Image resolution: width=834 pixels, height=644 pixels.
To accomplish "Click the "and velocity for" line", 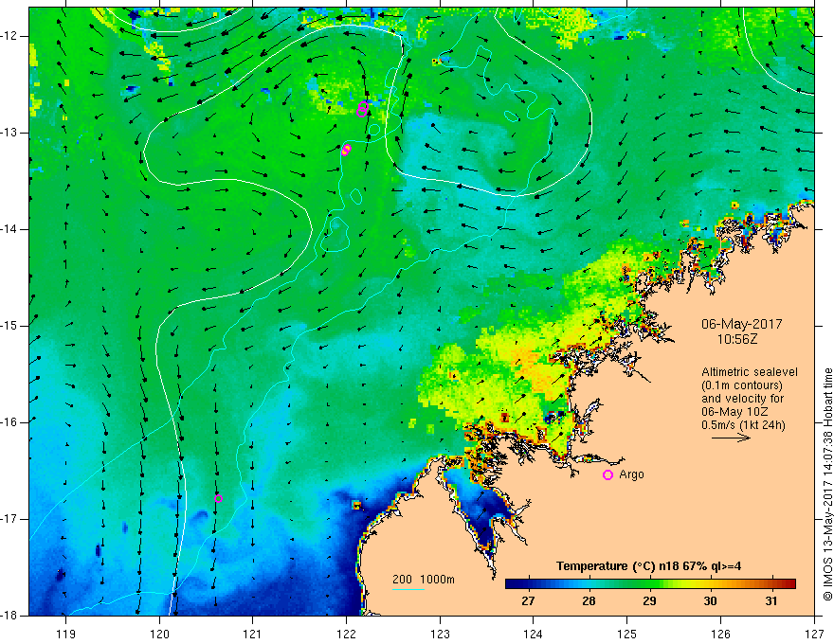I will pyautogui.click(x=742, y=399).
